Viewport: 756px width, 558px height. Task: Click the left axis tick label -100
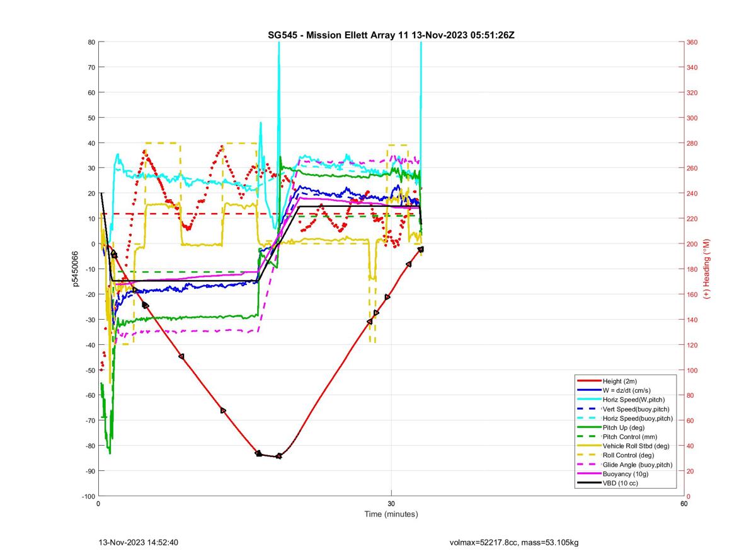pos(88,496)
